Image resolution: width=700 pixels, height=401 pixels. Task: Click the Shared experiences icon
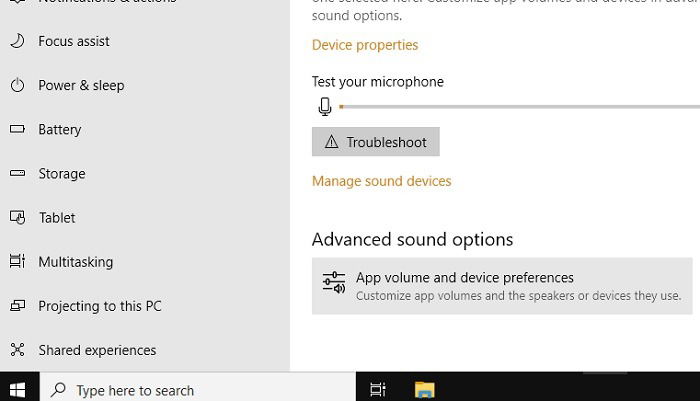tap(17, 350)
